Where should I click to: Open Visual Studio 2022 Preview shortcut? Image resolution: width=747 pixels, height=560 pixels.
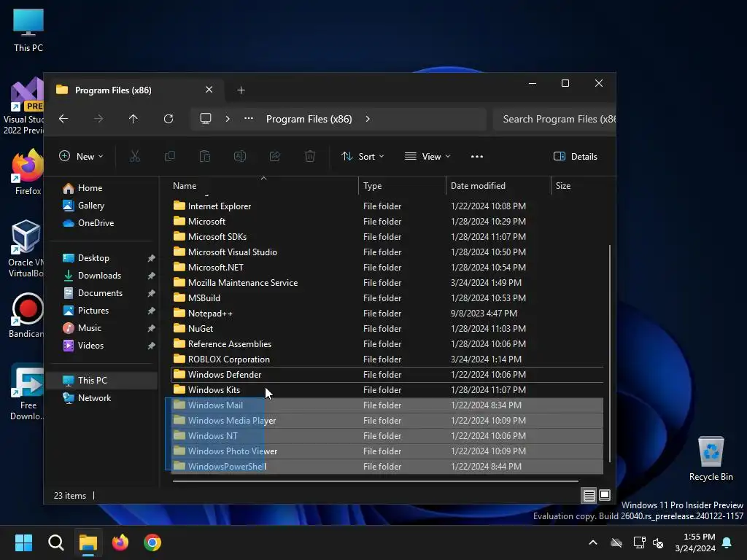click(x=24, y=106)
